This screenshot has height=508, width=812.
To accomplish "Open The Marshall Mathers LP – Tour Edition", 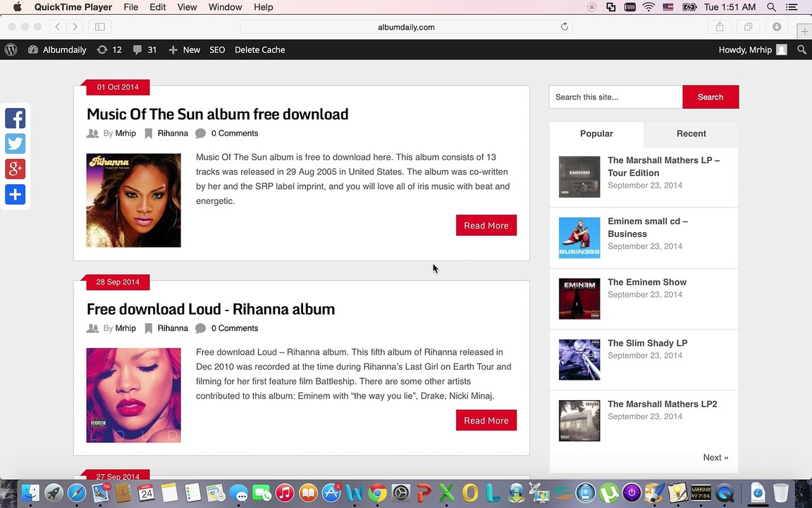I will coord(663,167).
